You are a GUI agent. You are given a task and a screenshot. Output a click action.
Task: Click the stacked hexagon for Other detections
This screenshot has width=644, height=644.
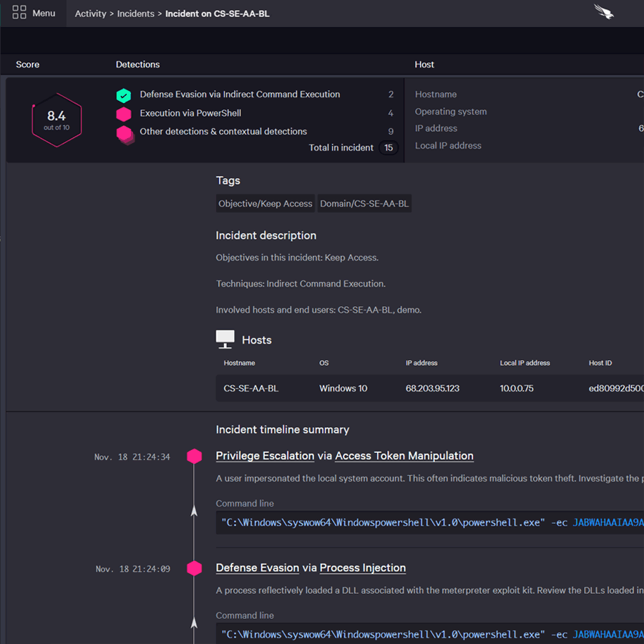click(125, 134)
